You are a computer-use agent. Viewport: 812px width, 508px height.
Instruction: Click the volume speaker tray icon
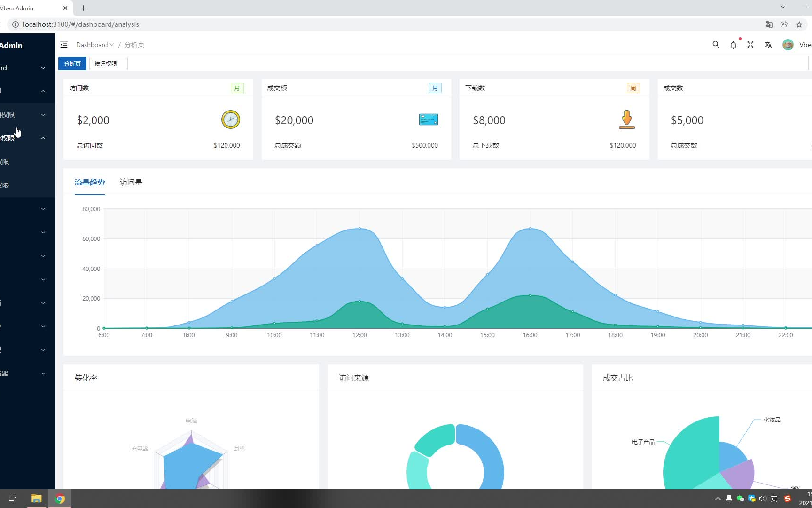[x=762, y=499]
